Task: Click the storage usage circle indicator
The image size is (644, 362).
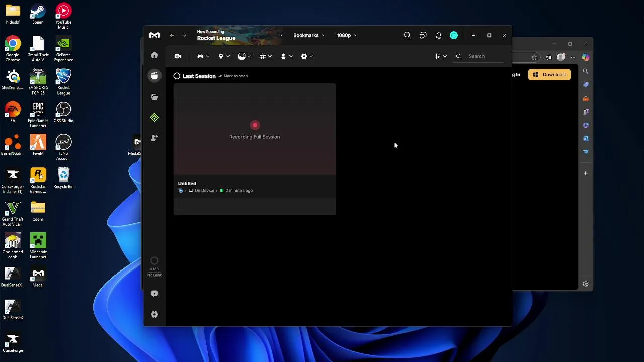Action: (154, 261)
